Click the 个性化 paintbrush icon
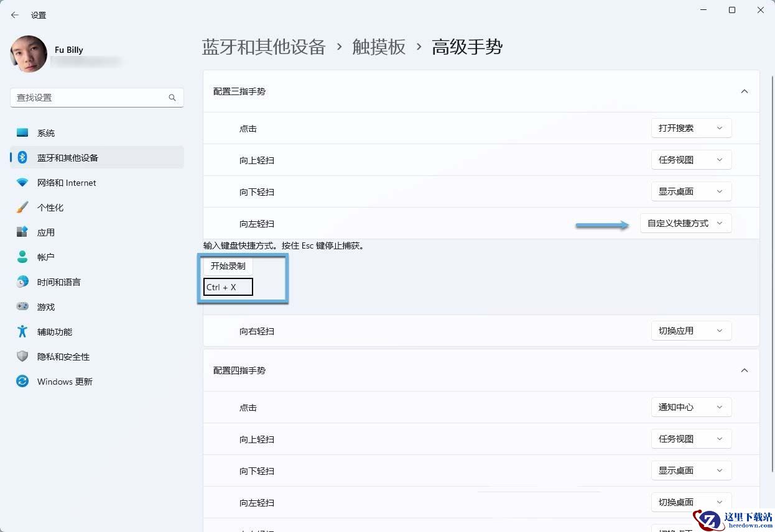The image size is (775, 532). [22, 208]
